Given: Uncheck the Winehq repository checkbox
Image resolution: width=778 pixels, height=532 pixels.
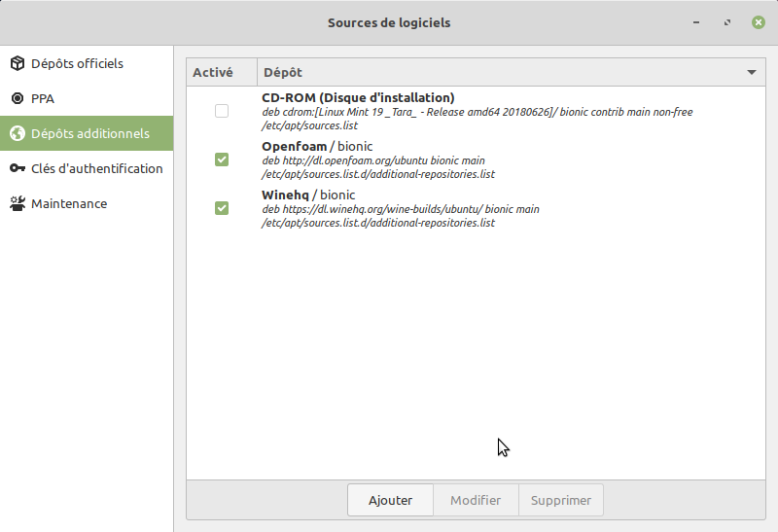Looking at the screenshot, I should [x=222, y=208].
